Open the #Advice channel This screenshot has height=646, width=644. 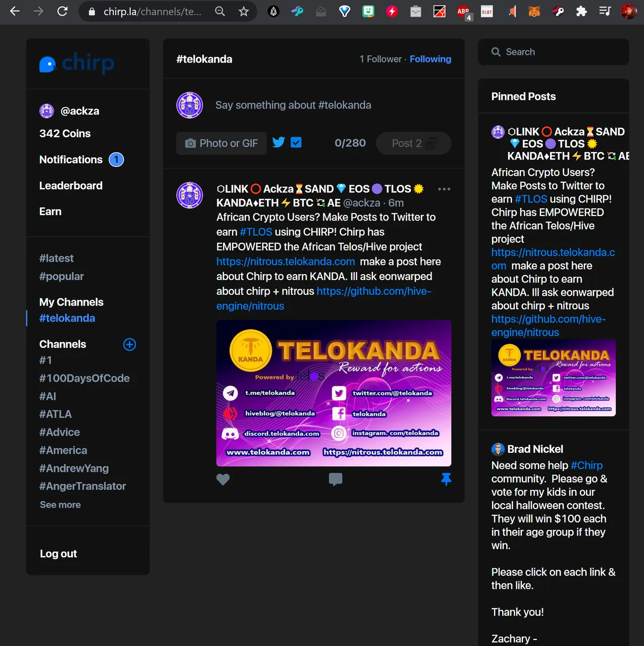(60, 433)
